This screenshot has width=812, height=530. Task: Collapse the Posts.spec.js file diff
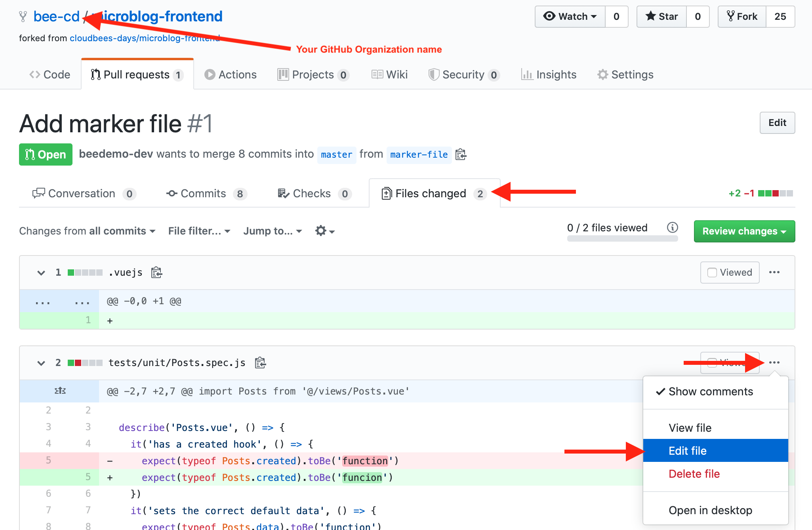[41, 363]
